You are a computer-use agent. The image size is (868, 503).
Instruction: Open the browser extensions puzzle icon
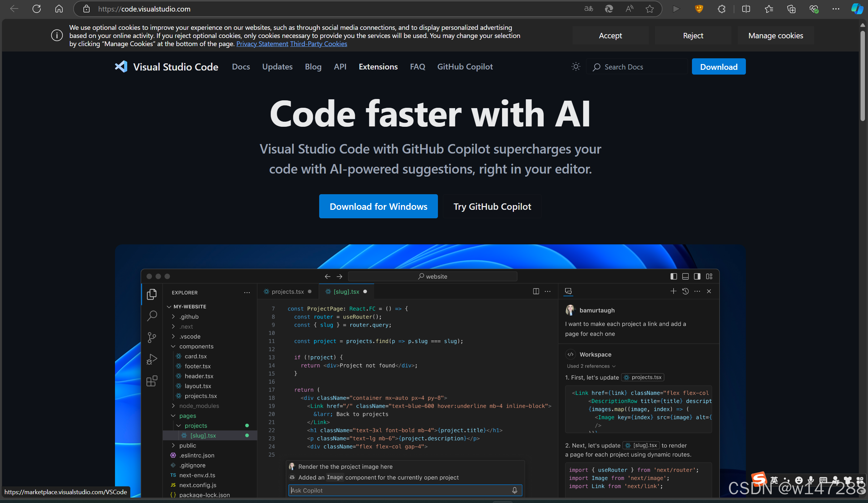(721, 9)
